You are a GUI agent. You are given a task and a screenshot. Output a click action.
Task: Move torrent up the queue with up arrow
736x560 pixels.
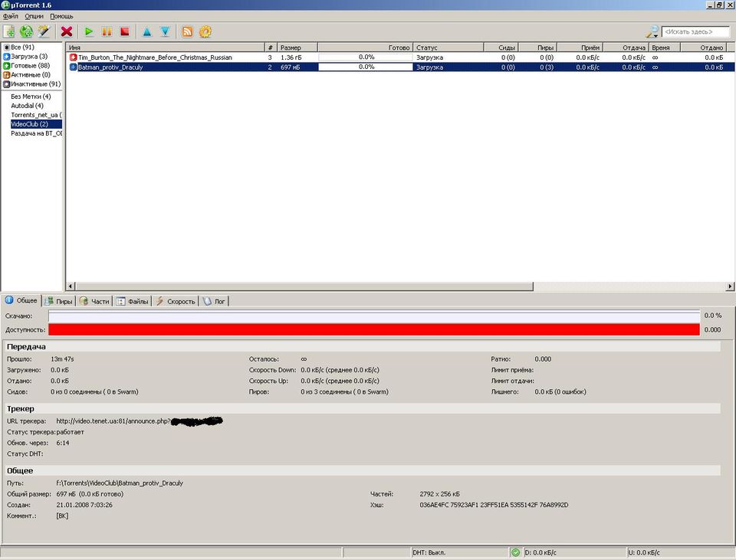pyautogui.click(x=147, y=31)
